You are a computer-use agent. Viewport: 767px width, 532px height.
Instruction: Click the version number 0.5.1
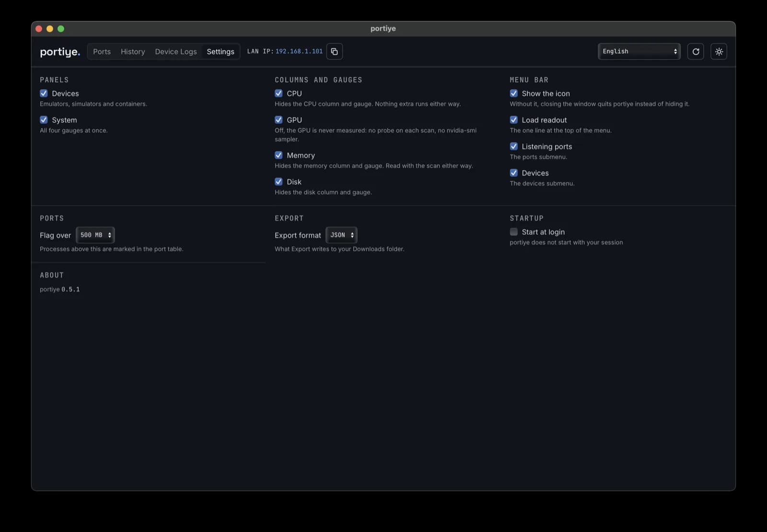[x=70, y=289]
